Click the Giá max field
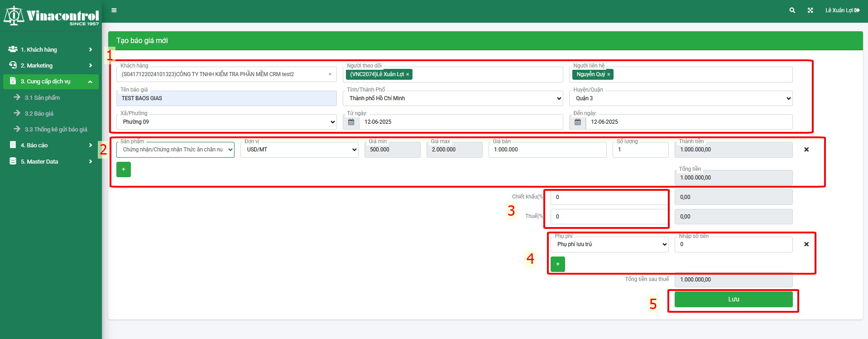 (455, 150)
